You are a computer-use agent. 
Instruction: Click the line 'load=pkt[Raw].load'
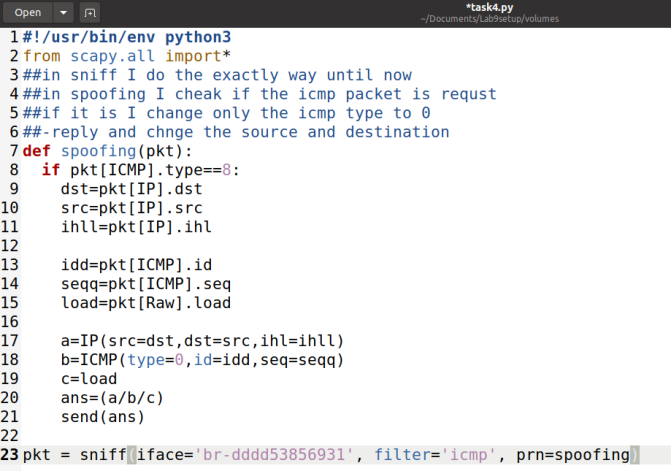(x=146, y=302)
